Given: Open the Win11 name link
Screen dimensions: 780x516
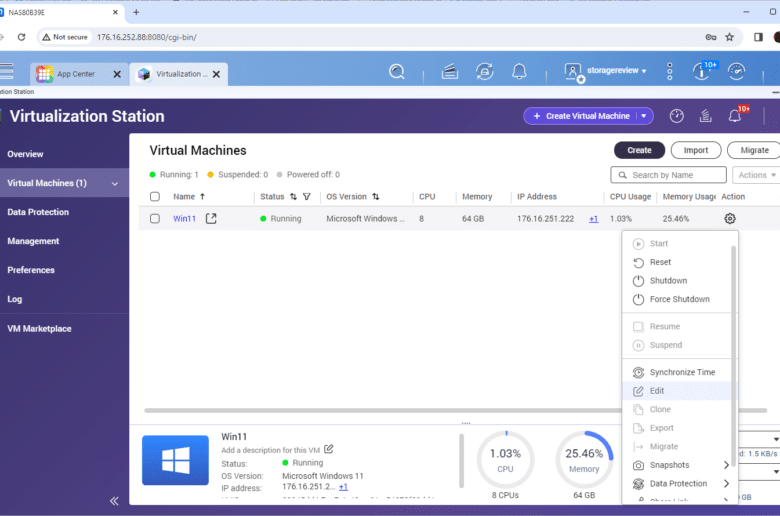Looking at the screenshot, I should pyautogui.click(x=185, y=218).
